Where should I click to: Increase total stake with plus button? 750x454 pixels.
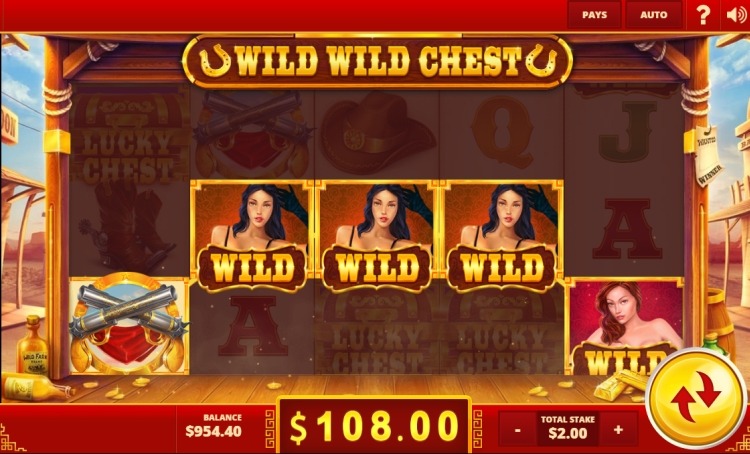618,429
